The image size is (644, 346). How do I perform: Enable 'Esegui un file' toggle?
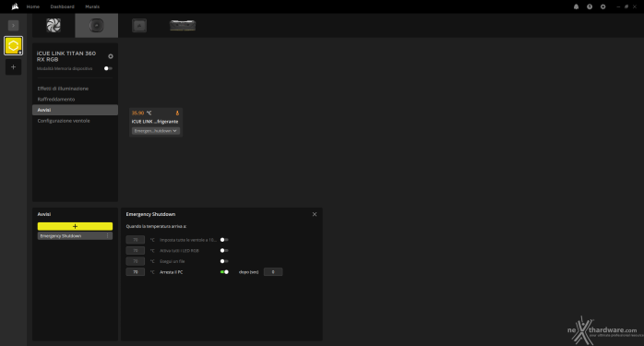(224, 261)
